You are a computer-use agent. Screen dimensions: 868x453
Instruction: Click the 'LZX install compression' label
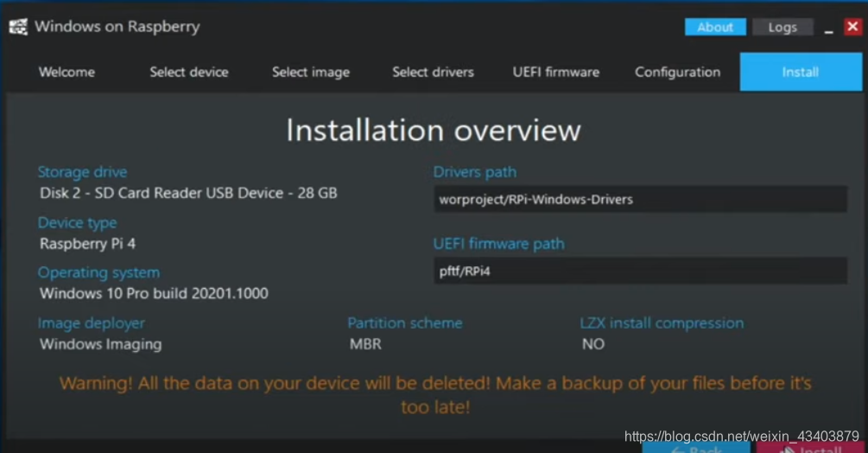662,322
